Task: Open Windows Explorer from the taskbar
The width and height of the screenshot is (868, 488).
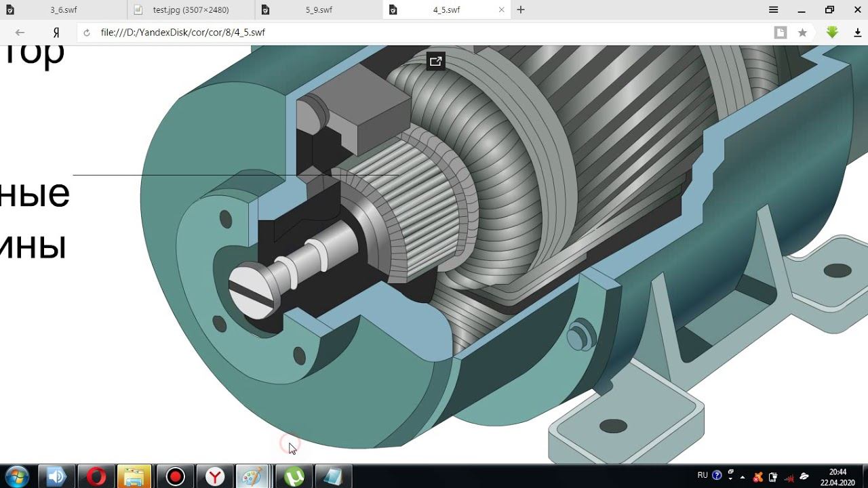Action: click(x=135, y=476)
